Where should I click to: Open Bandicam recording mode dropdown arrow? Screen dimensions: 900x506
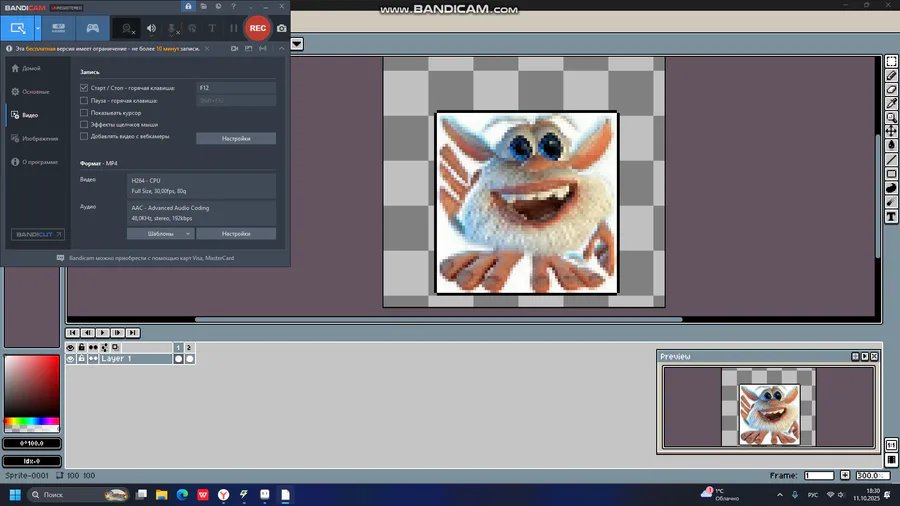click(38, 28)
